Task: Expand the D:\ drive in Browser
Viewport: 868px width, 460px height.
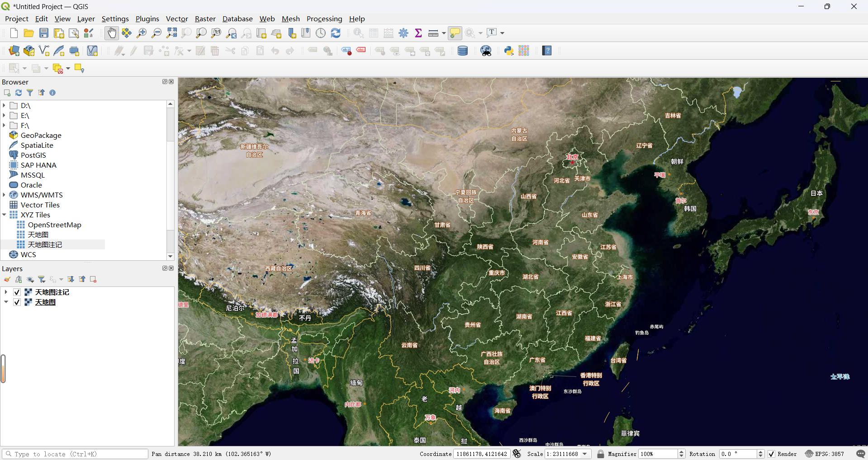Action: point(4,105)
